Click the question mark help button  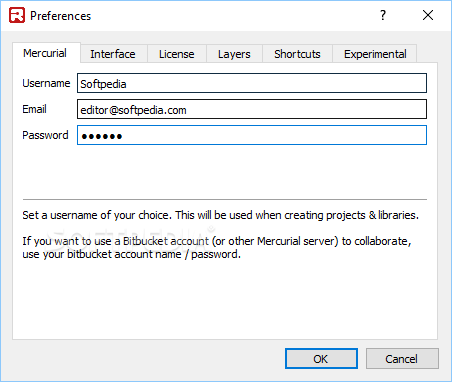(383, 15)
